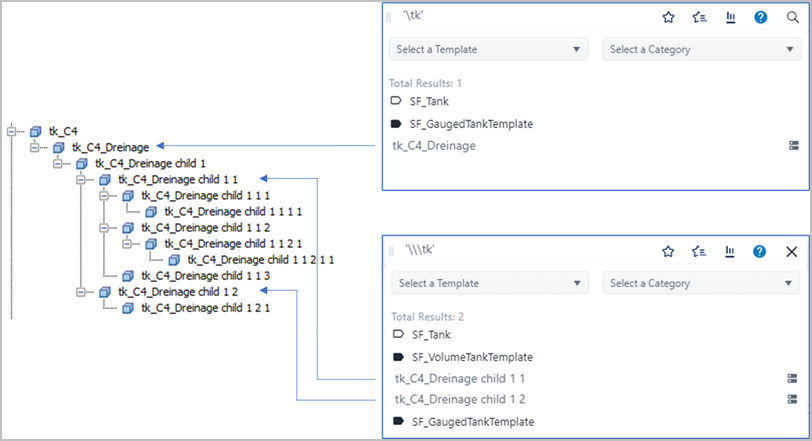The image size is (812, 441).
Task: Open help icon in bottom search panel
Action: point(760,251)
